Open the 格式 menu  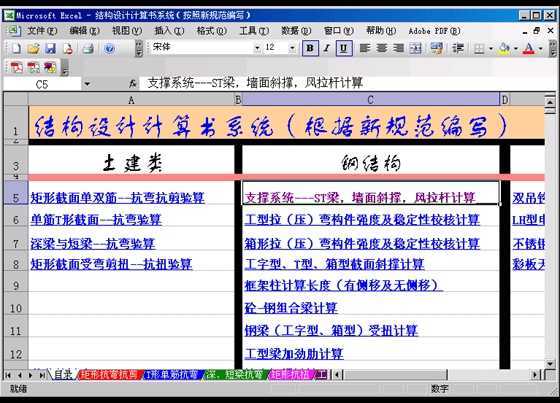point(211,31)
